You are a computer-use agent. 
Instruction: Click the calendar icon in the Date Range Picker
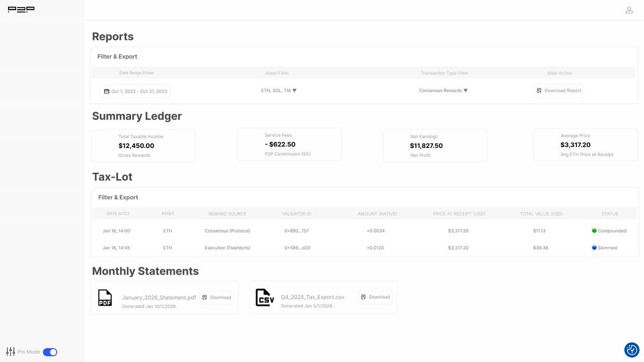[x=106, y=91]
